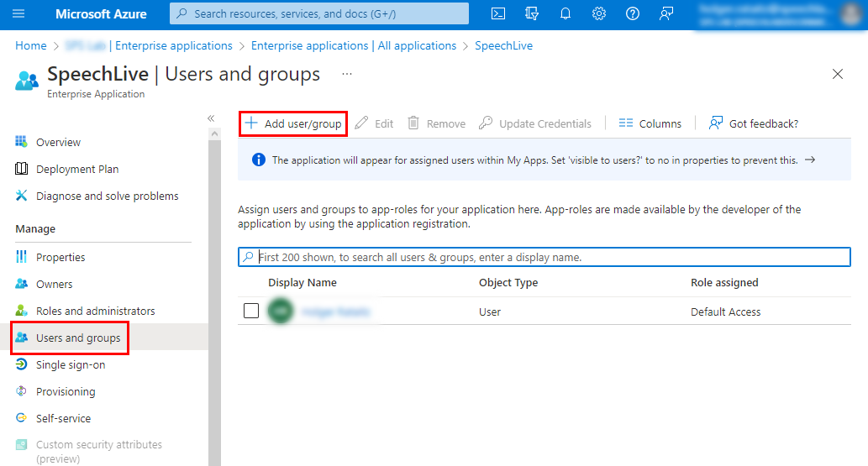The height and width of the screenshot is (466, 868).
Task: Click the Microsoft Azure logo text
Action: (101, 13)
